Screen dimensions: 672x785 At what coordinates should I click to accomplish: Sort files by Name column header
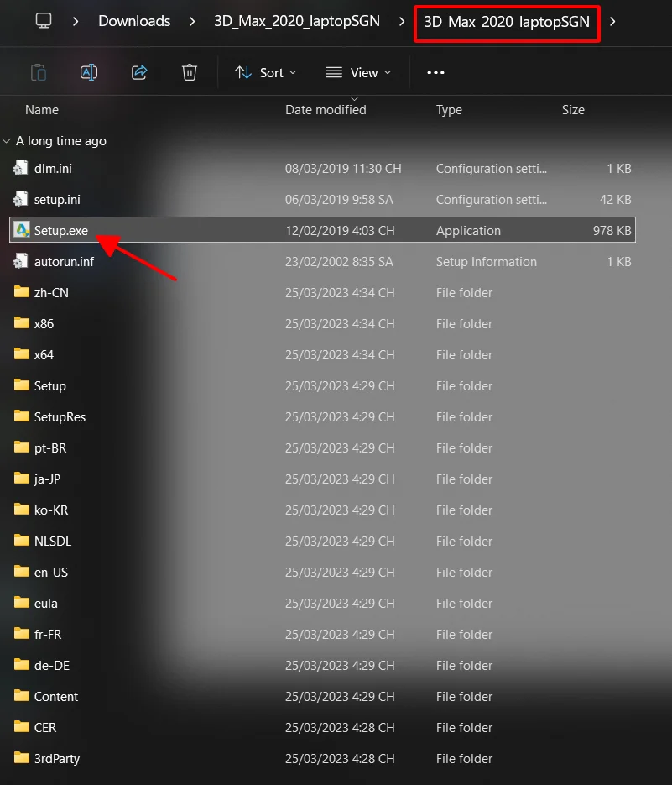tap(42, 110)
